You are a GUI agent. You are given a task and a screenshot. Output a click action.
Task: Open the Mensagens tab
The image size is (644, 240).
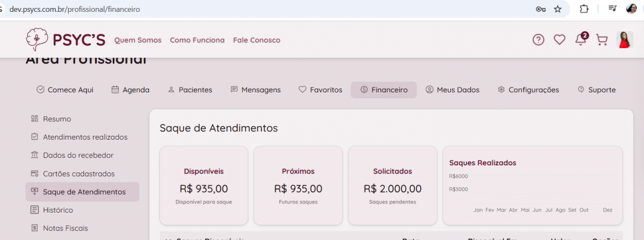point(255,90)
